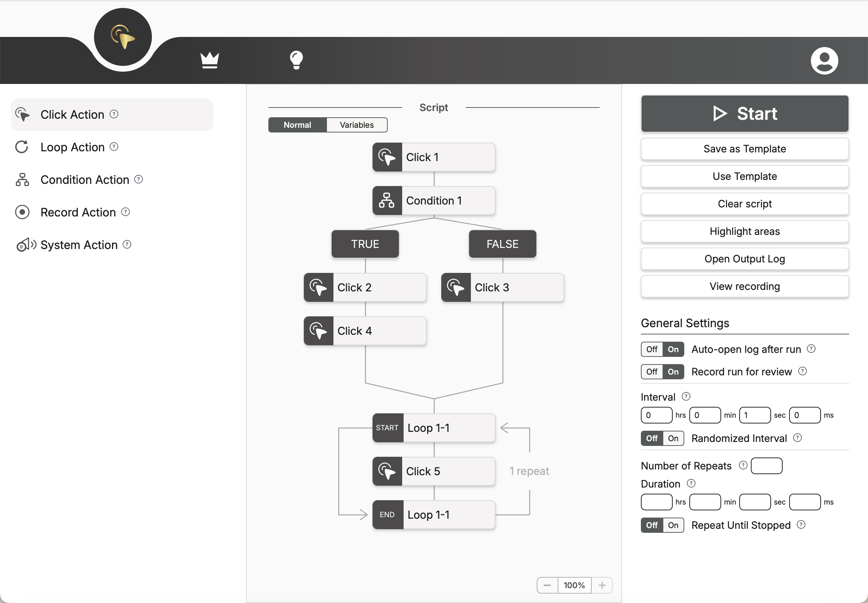
Task: Click Clear script
Action: pyautogui.click(x=745, y=204)
